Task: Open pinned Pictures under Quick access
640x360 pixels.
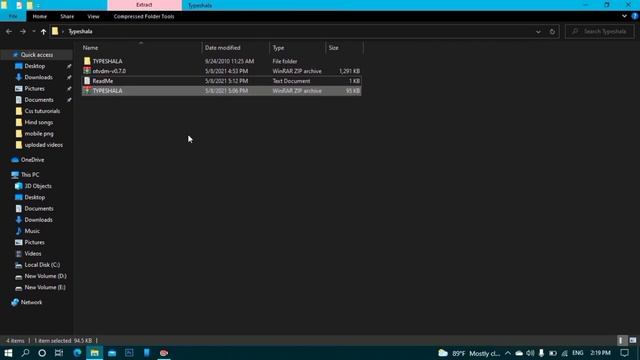Action: tap(35, 89)
